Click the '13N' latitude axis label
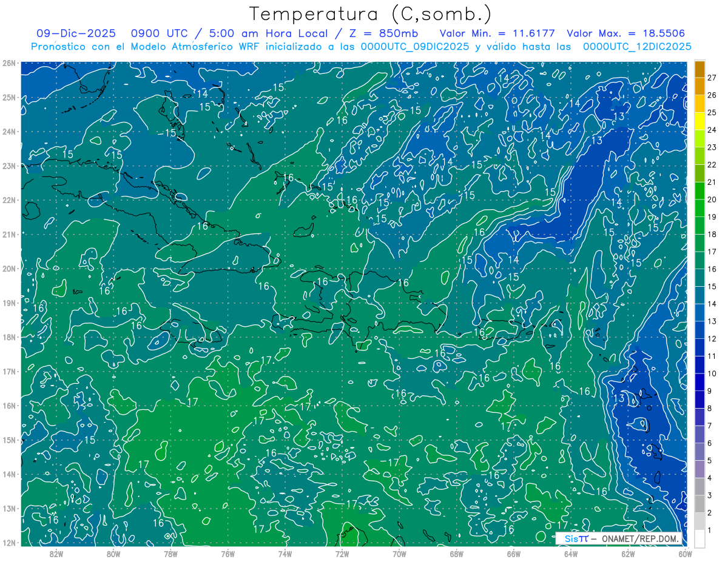The width and height of the screenshot is (728, 562). (x=9, y=508)
